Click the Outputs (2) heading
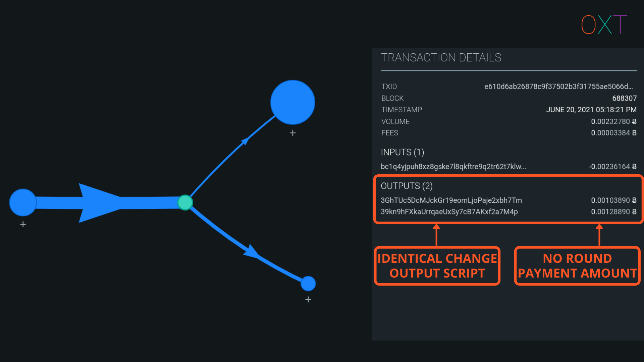This screenshot has height=362, width=644. pyautogui.click(x=407, y=186)
